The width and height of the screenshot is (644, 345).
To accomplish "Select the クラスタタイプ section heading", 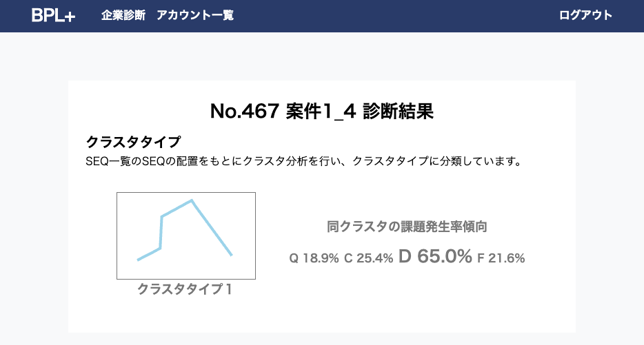I will (133, 142).
